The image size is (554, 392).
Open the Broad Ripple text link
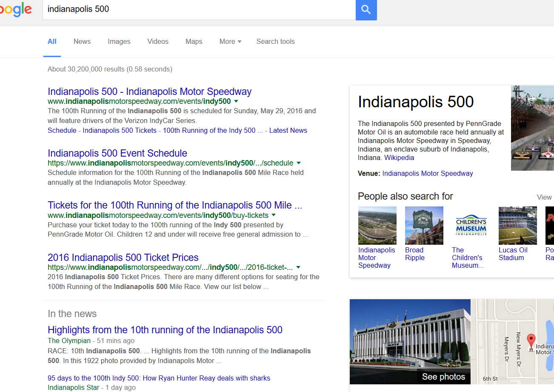(415, 254)
